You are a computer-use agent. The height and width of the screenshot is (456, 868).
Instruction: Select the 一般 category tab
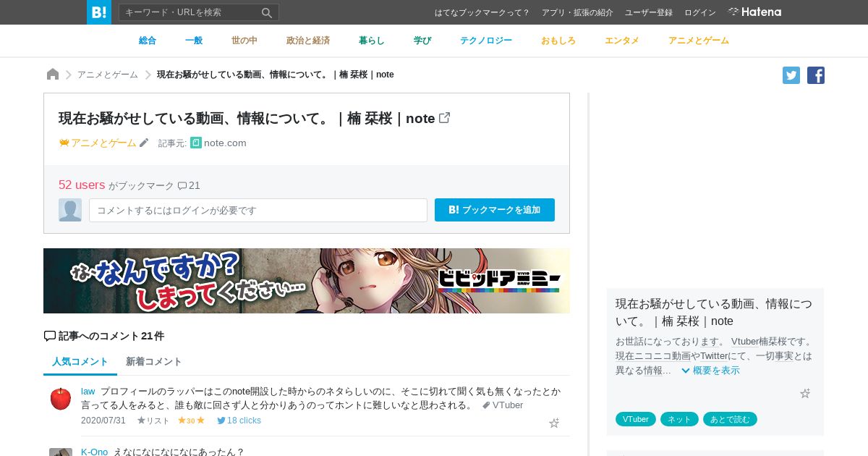tap(194, 41)
